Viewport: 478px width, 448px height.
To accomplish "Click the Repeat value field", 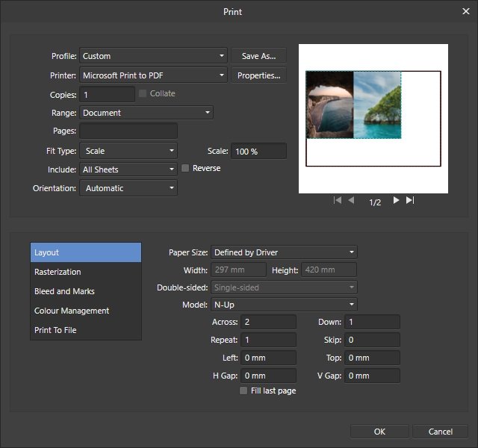I will (x=268, y=340).
